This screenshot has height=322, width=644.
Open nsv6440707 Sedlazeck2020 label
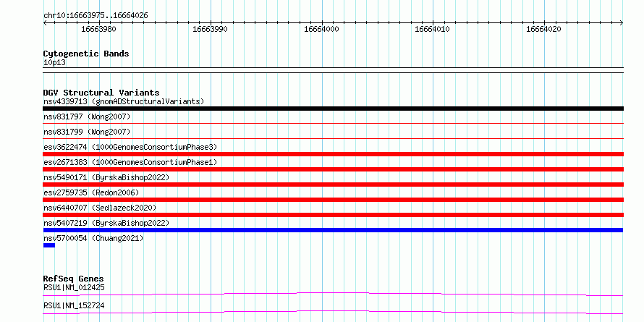point(100,208)
